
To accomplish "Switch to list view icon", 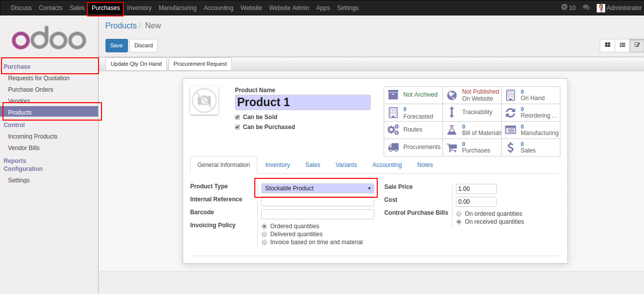I will coord(622,45).
